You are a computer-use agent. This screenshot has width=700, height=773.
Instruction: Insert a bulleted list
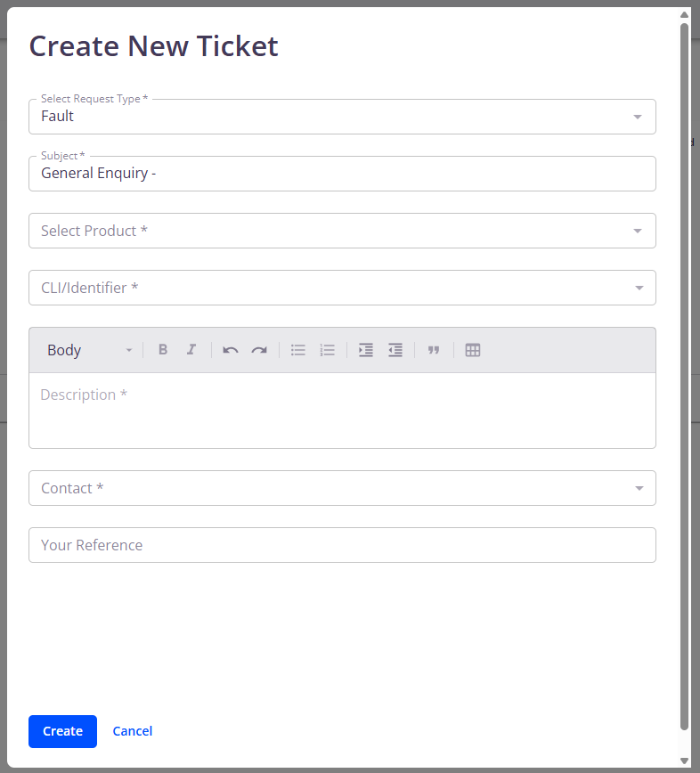click(x=298, y=350)
